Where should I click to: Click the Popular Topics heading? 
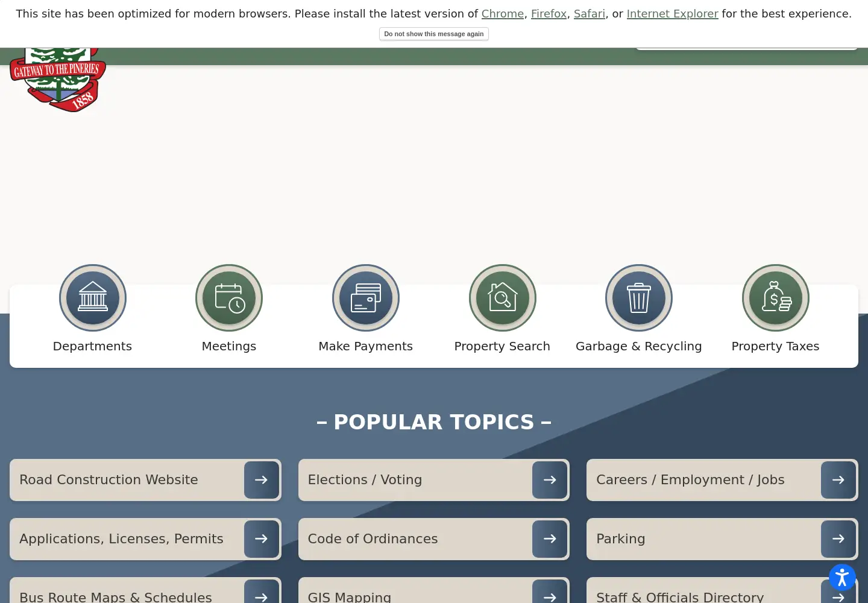[x=434, y=422]
